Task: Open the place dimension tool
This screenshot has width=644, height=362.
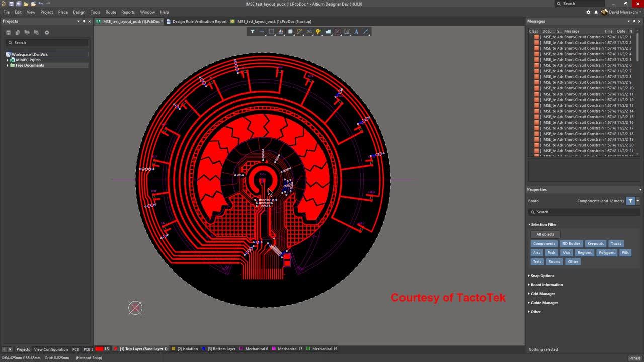Action: click(x=347, y=32)
